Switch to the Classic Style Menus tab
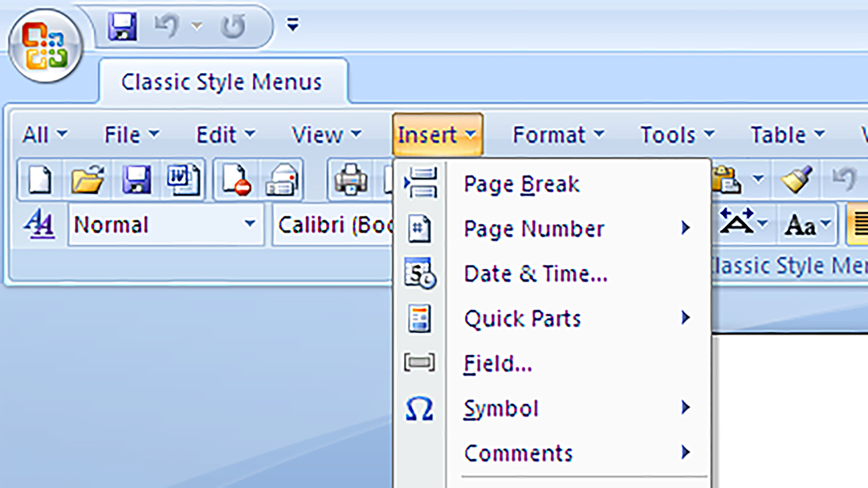The image size is (868, 488). (221, 82)
